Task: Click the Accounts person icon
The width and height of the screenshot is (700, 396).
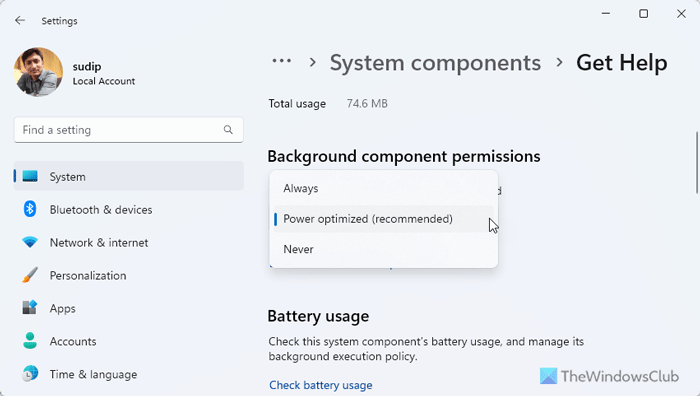Action: [30, 341]
